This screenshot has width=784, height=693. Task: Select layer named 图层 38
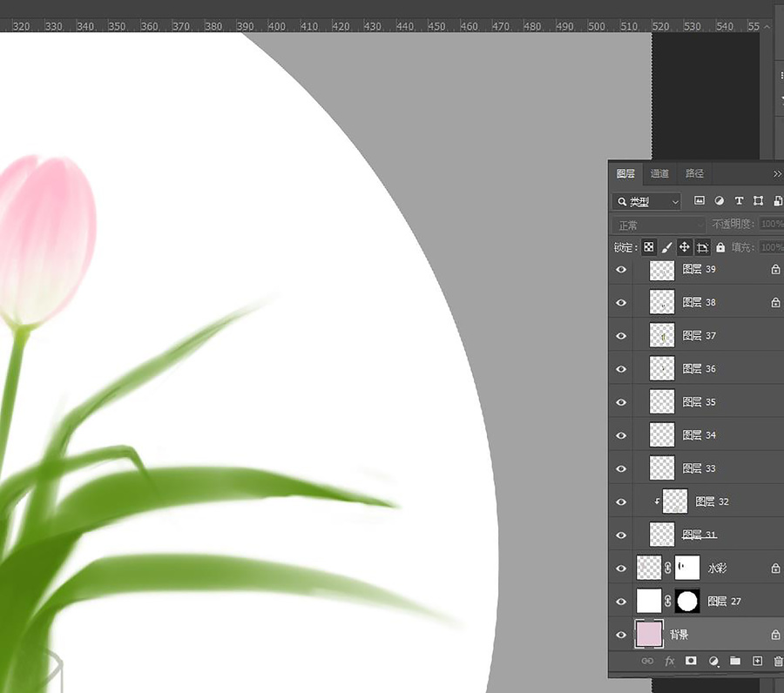click(699, 302)
